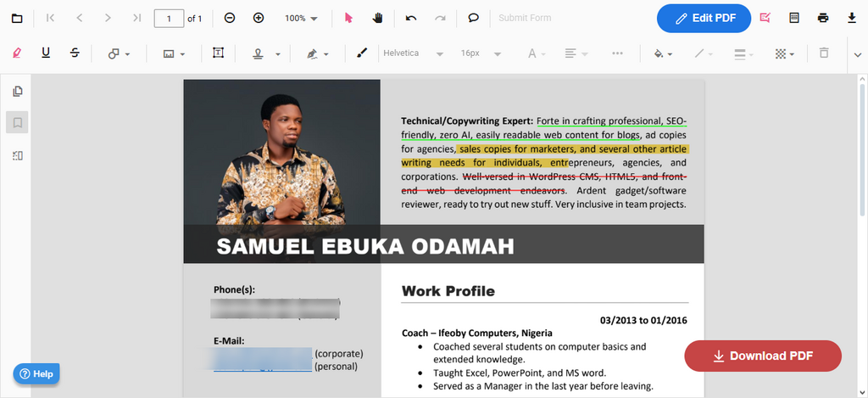
Task: Select the pan hand tool
Action: click(x=377, y=18)
